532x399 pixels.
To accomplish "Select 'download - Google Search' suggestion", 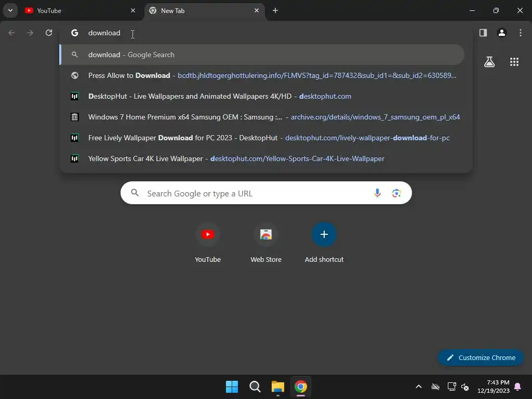I will pyautogui.click(x=262, y=55).
